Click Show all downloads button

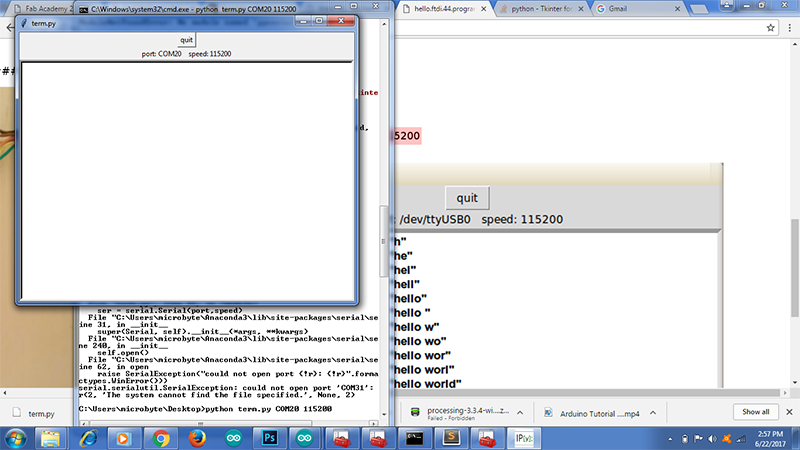(x=756, y=412)
